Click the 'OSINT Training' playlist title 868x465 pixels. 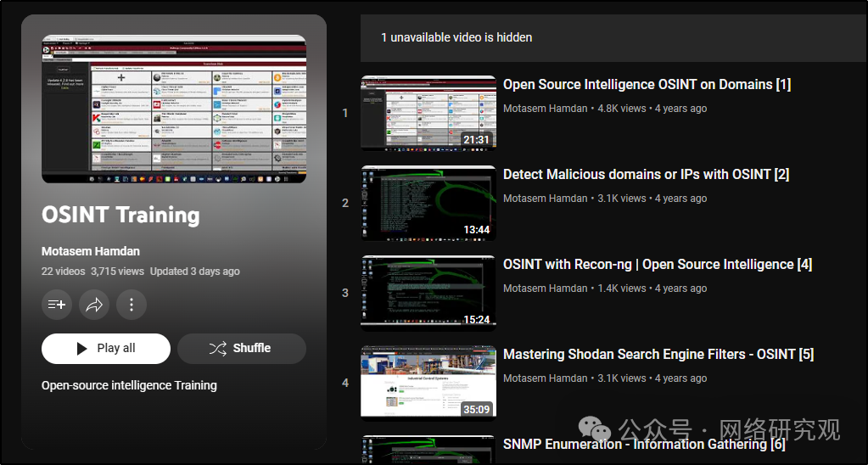point(120,216)
